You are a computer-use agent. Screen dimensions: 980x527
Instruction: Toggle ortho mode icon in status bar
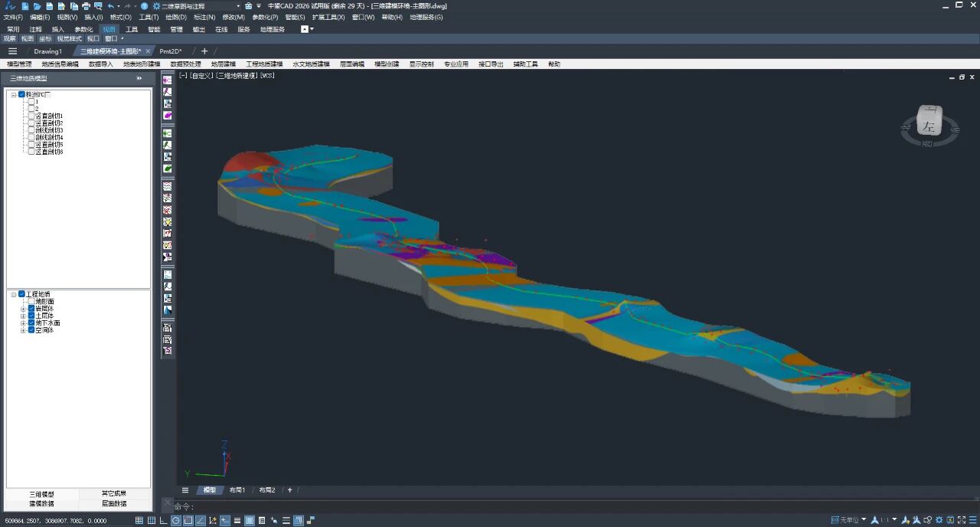[x=164, y=521]
